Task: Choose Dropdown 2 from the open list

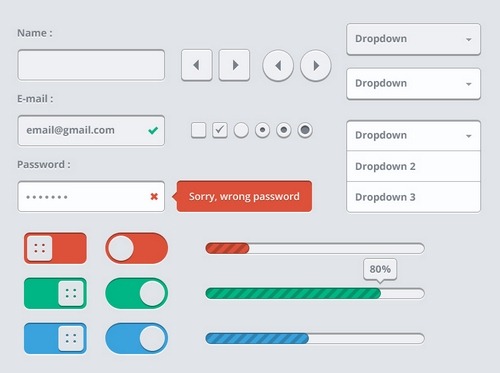Action: click(413, 166)
